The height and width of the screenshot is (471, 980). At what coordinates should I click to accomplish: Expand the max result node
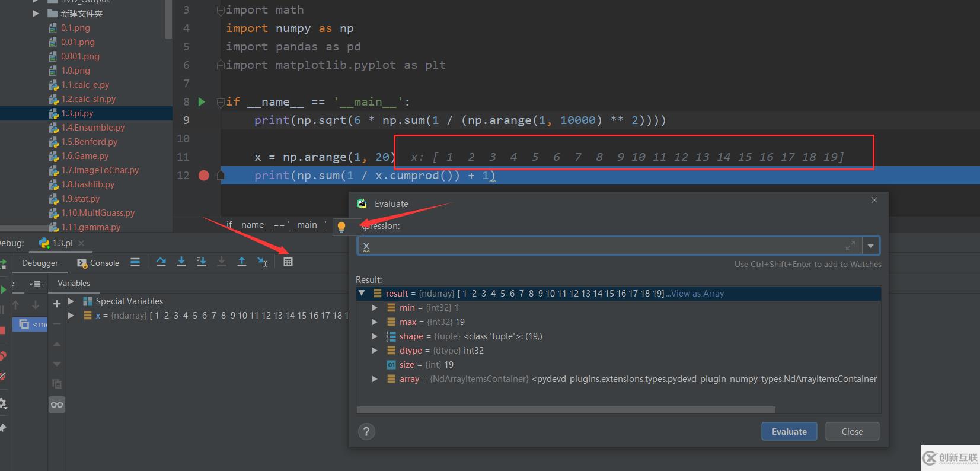pyautogui.click(x=374, y=322)
